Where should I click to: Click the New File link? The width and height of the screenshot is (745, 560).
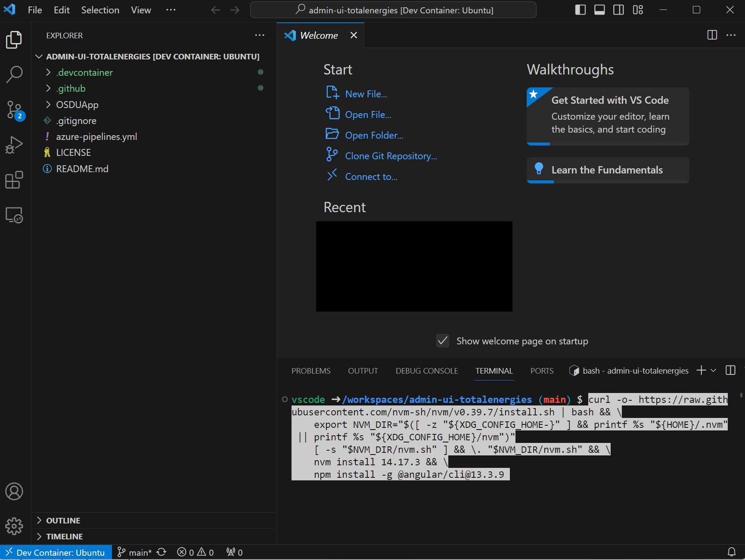(x=366, y=93)
